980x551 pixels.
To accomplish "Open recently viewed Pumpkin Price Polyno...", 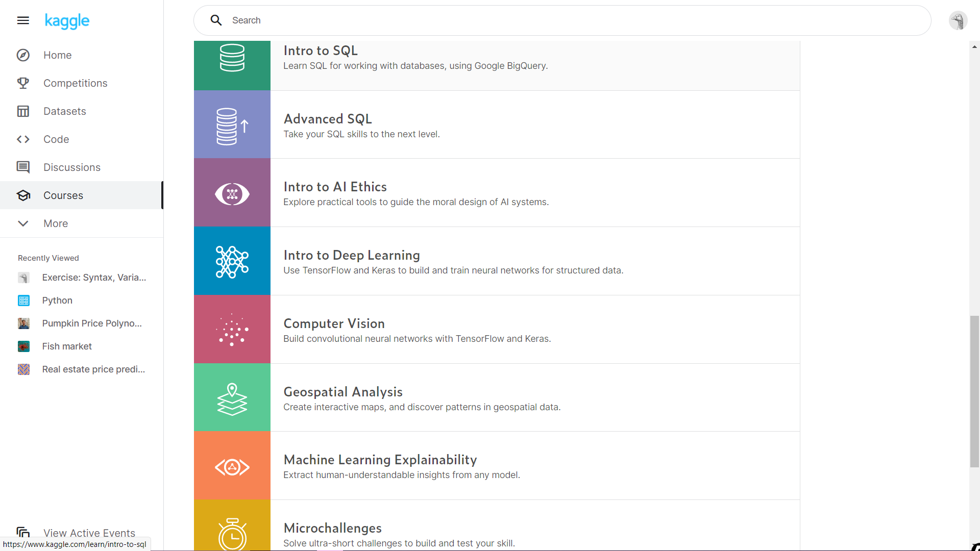I will click(92, 323).
